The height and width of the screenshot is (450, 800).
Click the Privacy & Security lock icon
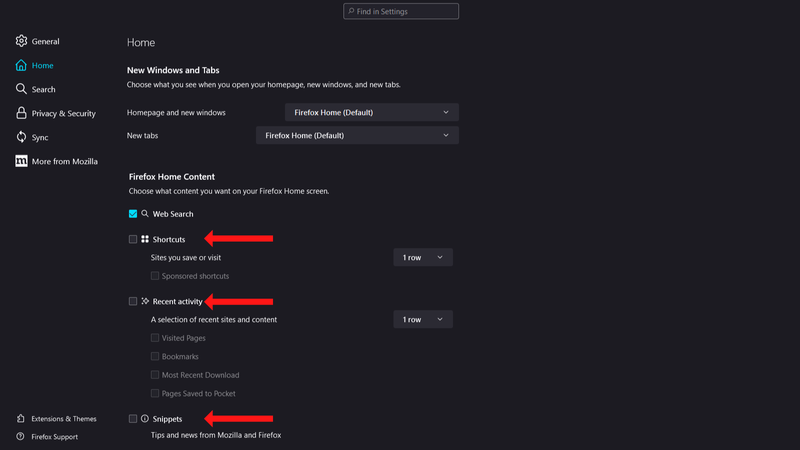click(21, 113)
